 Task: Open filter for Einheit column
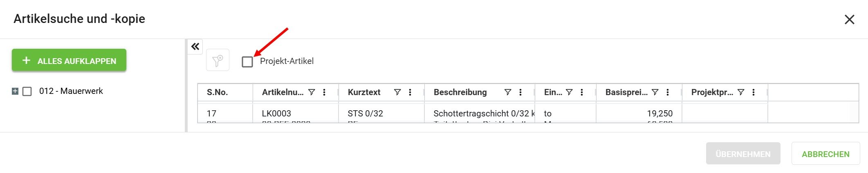[x=569, y=92]
